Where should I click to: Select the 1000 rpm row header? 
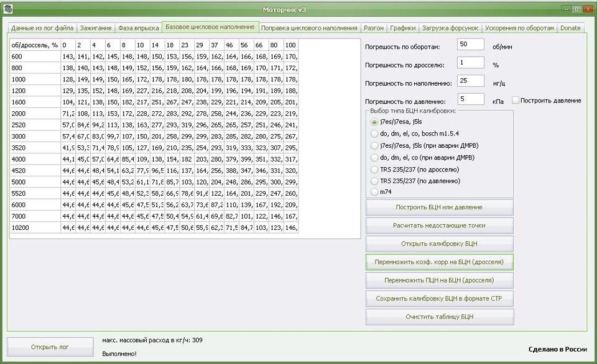point(35,80)
